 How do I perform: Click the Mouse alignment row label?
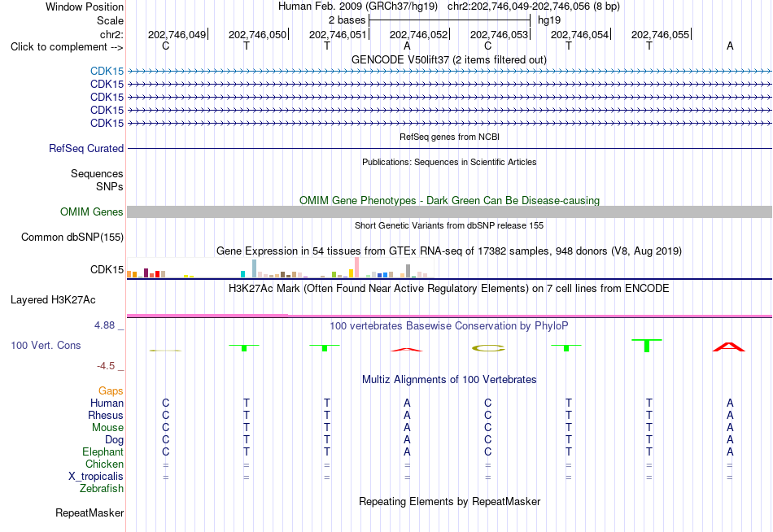coord(107,428)
